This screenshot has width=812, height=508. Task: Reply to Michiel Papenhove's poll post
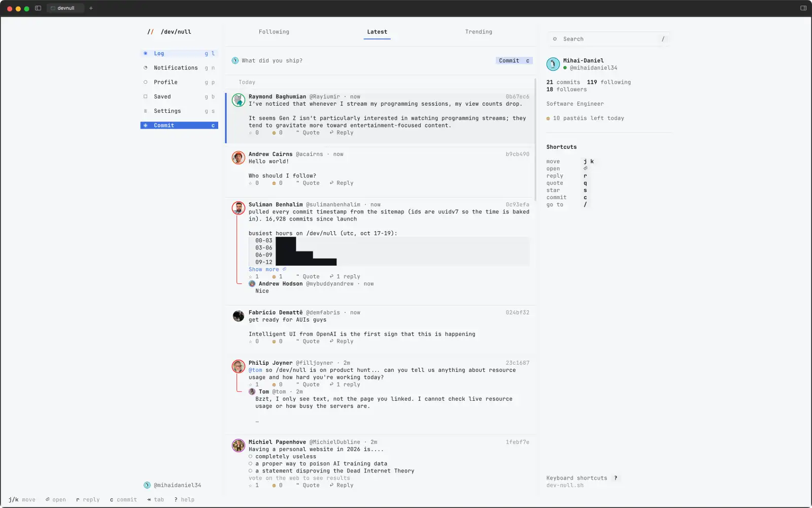click(342, 485)
